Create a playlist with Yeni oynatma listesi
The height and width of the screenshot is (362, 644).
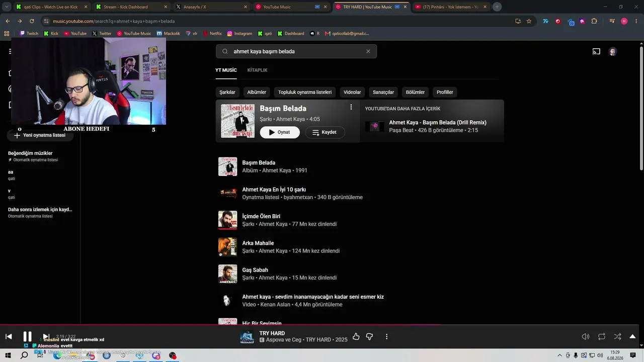click(x=40, y=135)
